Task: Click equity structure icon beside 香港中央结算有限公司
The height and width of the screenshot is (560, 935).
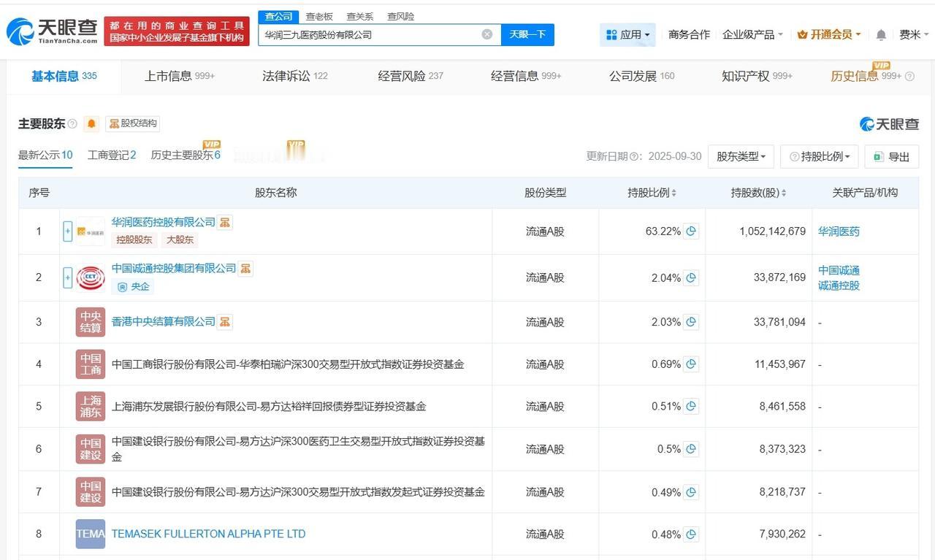Action: (225, 322)
